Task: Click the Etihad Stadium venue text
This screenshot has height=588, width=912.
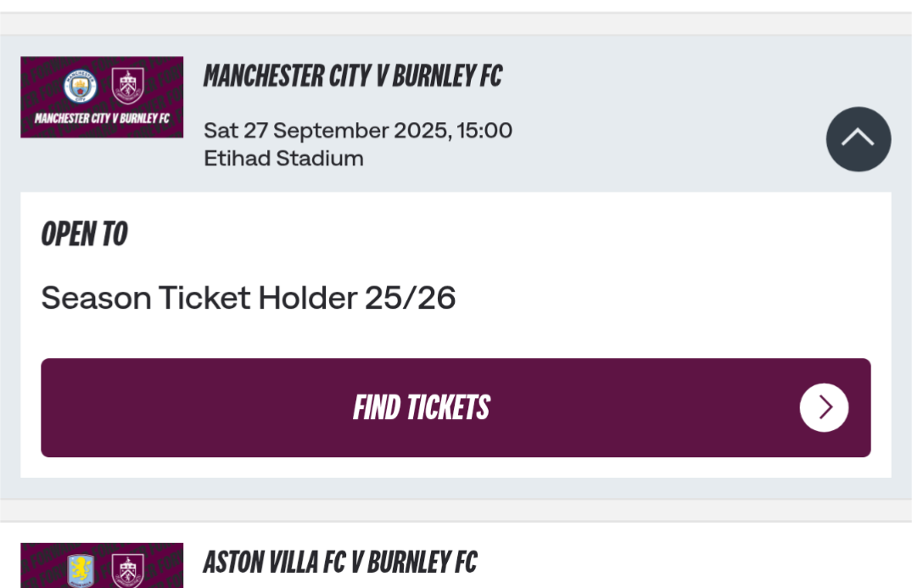Action: coord(283,159)
